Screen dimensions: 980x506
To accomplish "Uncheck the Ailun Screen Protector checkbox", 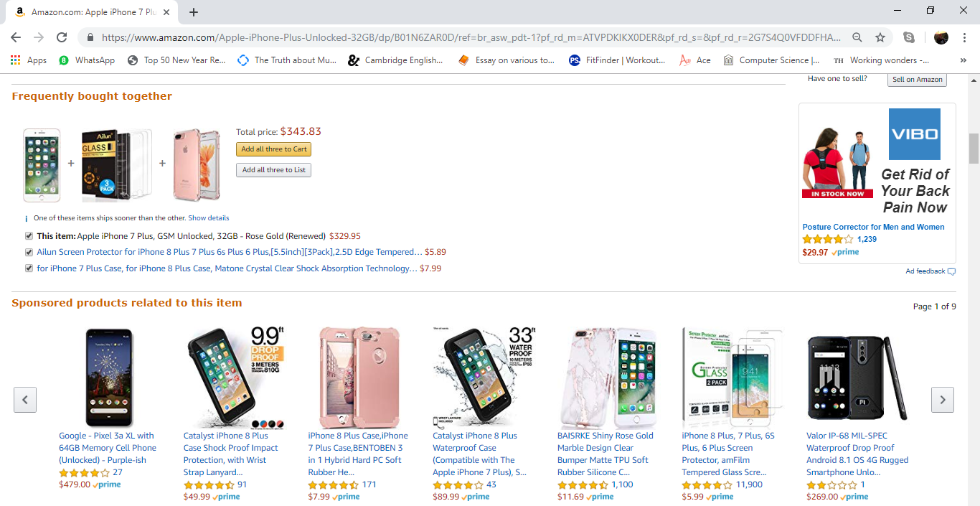I will point(29,252).
